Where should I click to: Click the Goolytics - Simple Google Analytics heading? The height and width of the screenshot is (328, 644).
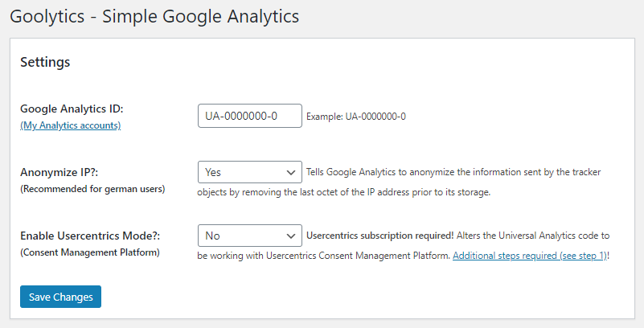(x=154, y=17)
